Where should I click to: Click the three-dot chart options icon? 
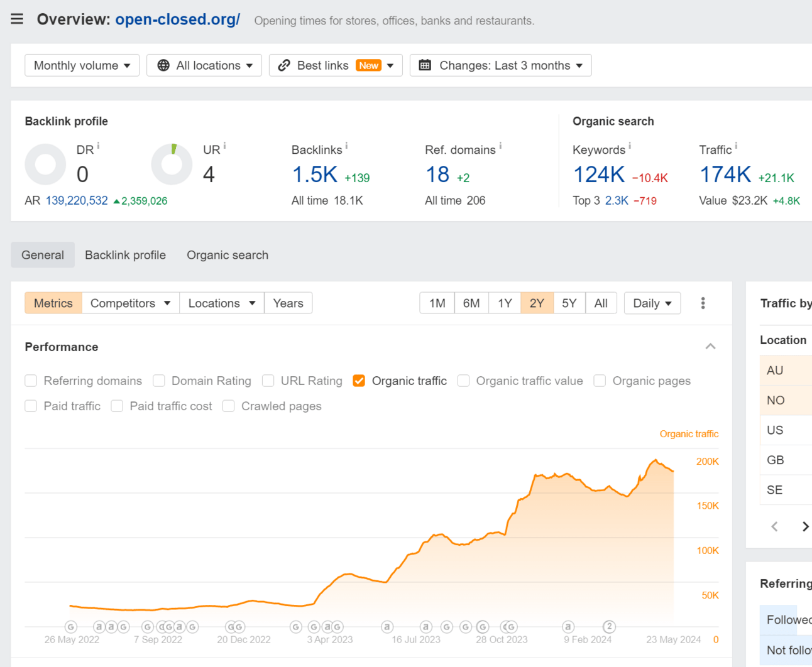[703, 303]
